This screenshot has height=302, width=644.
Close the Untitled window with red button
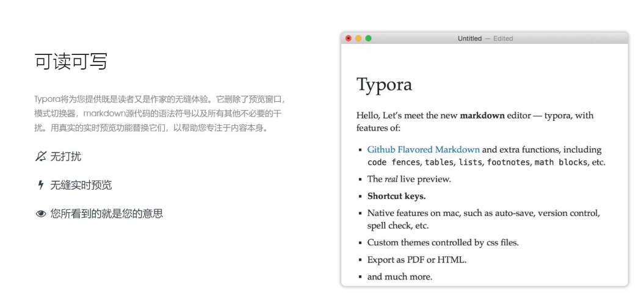349,38
